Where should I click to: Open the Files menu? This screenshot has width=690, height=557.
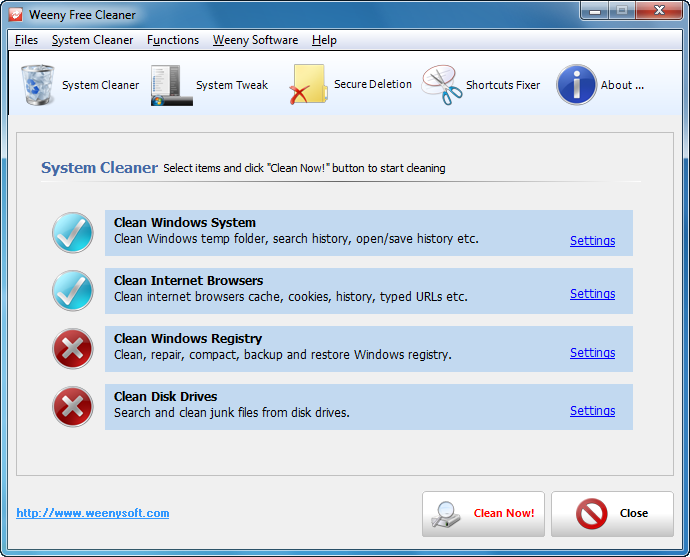26,40
